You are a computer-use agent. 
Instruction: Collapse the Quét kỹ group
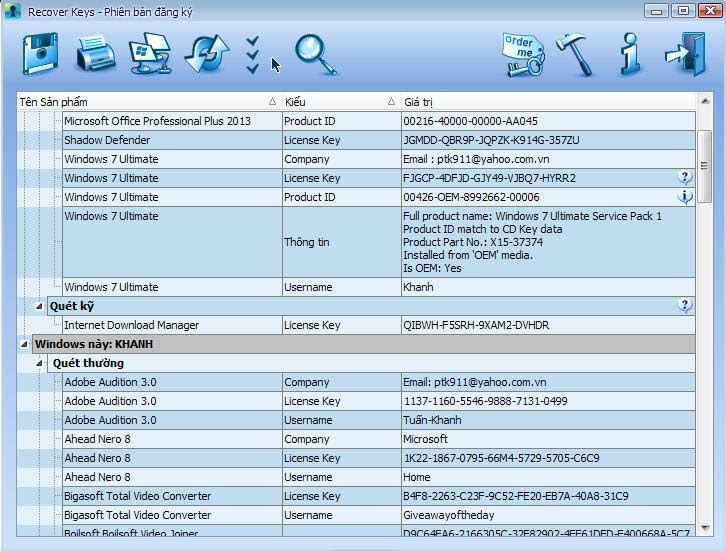[x=39, y=306]
